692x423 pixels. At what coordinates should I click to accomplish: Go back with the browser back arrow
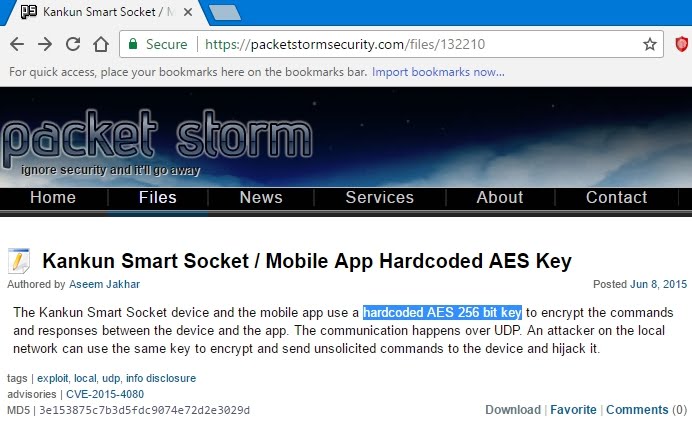(17, 44)
